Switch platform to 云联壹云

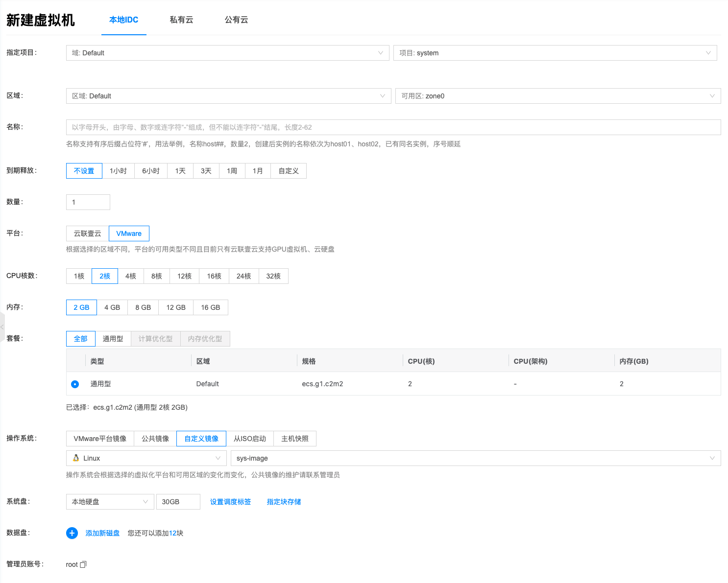tap(87, 233)
